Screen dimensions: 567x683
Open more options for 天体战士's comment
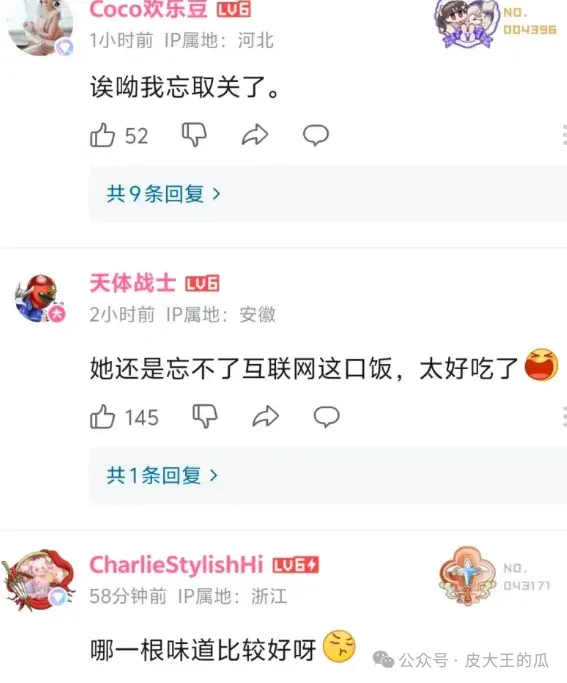click(564, 417)
